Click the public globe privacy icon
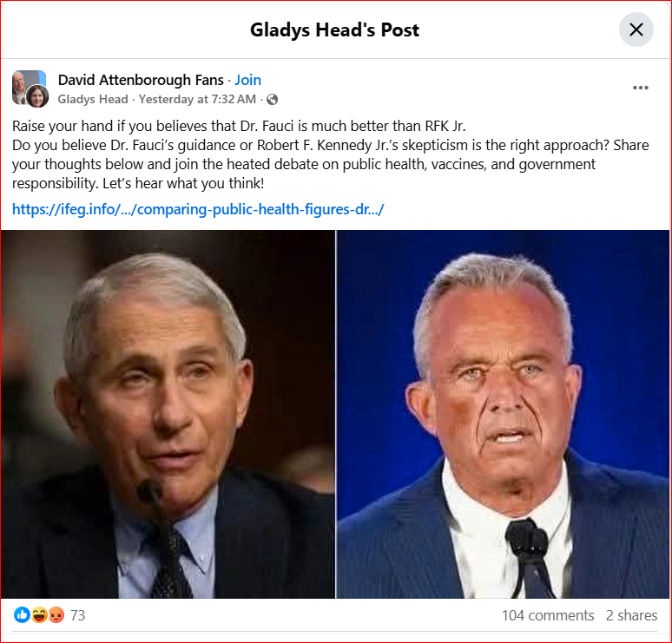 [x=272, y=99]
